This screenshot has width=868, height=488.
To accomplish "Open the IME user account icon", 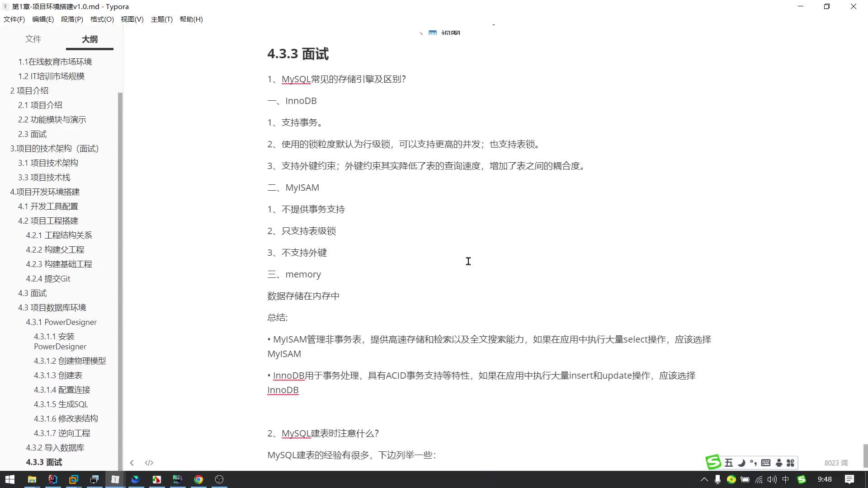I will click(x=778, y=463).
